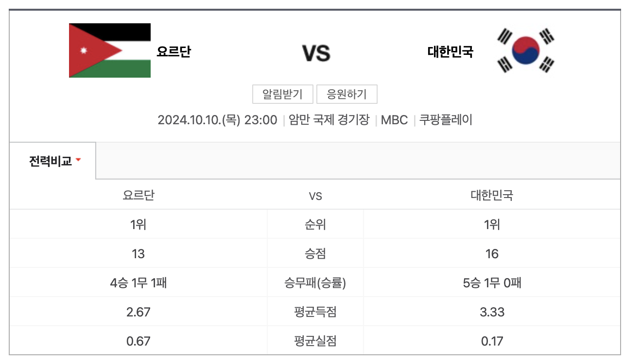The width and height of the screenshot is (624, 364).
Task: Select the 순위 row header
Action: pos(315,224)
